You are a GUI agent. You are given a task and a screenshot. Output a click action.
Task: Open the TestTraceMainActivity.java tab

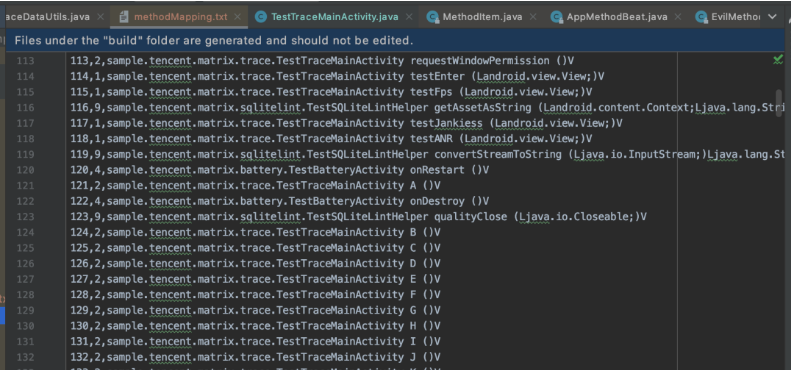tap(334, 17)
